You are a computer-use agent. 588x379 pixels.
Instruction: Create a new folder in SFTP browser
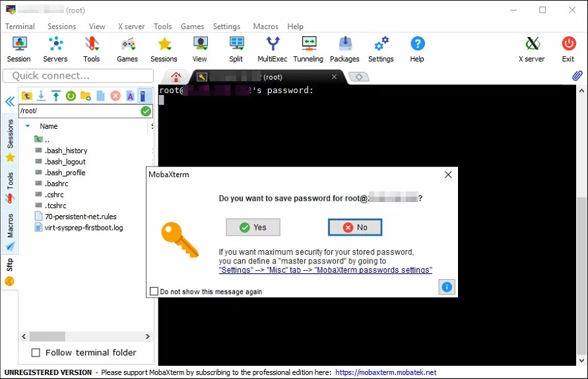[x=86, y=96]
